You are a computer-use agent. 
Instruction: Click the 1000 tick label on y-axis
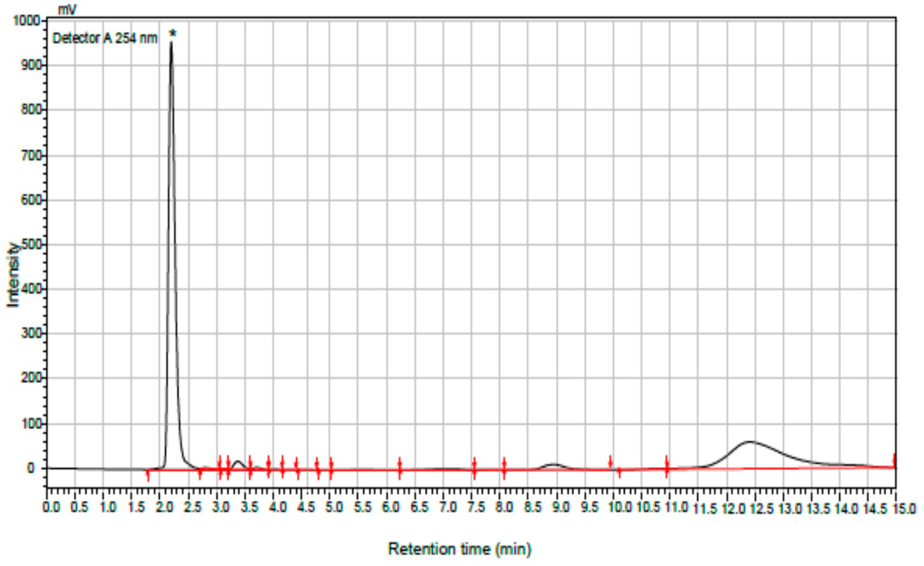tap(26, 20)
